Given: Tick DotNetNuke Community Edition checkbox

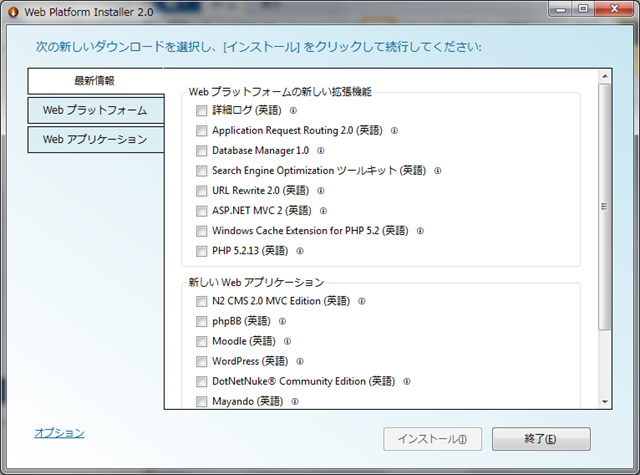Looking at the screenshot, I should click(x=202, y=382).
